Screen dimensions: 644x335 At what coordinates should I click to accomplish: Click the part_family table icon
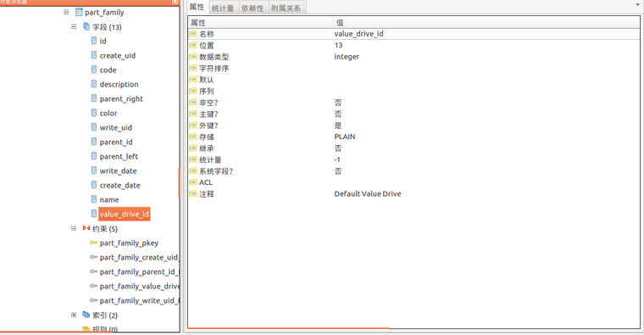click(x=79, y=13)
